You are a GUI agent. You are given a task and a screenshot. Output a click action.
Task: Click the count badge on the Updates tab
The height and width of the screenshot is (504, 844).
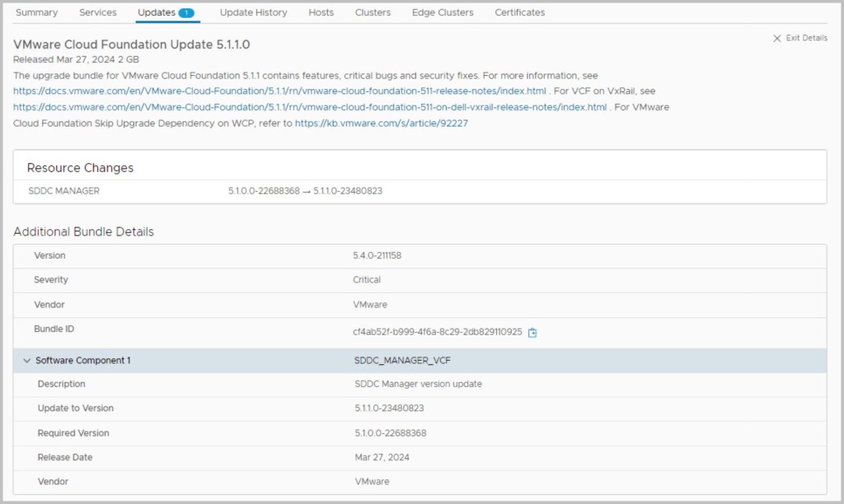186,13
